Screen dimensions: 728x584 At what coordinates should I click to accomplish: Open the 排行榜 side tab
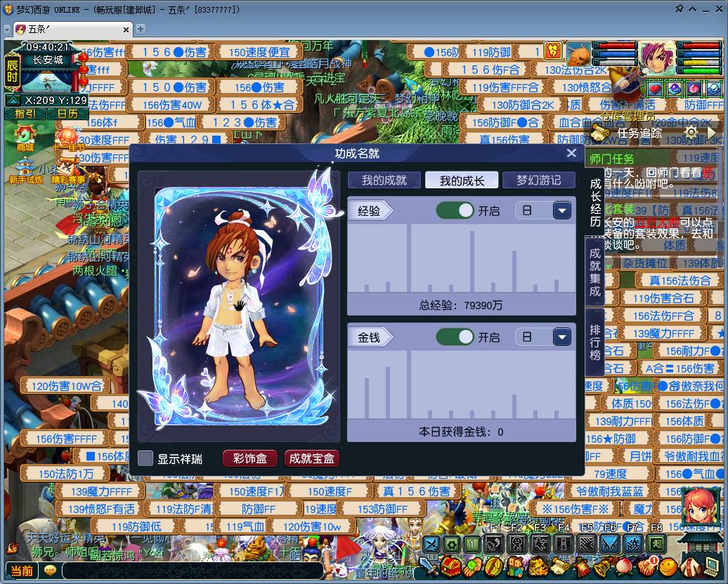tap(595, 342)
